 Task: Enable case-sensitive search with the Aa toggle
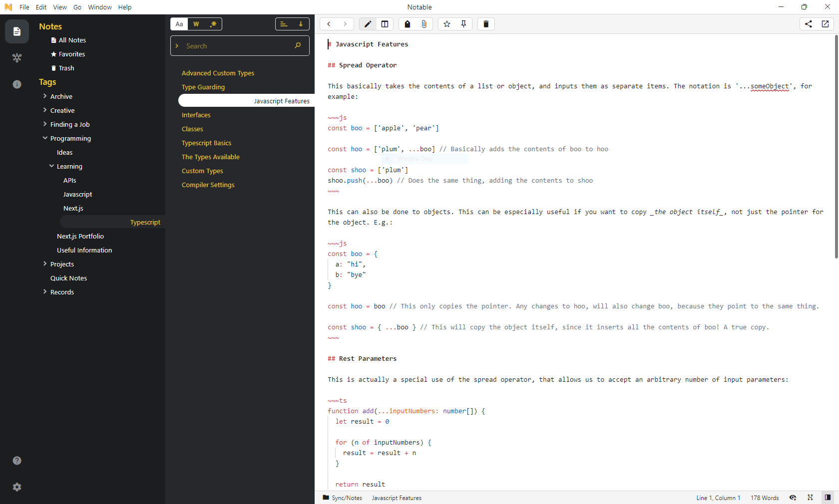tap(179, 24)
